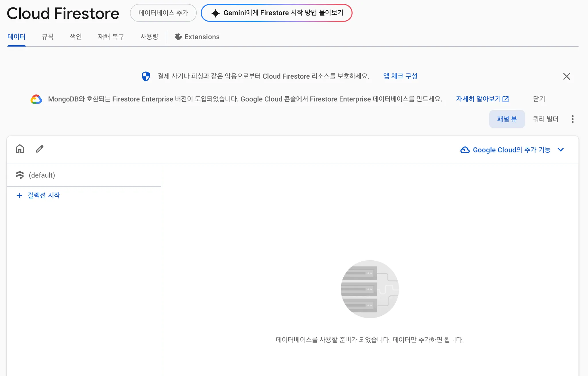Open the 앱 체크 구성 link
The image size is (588, 376).
[400, 76]
